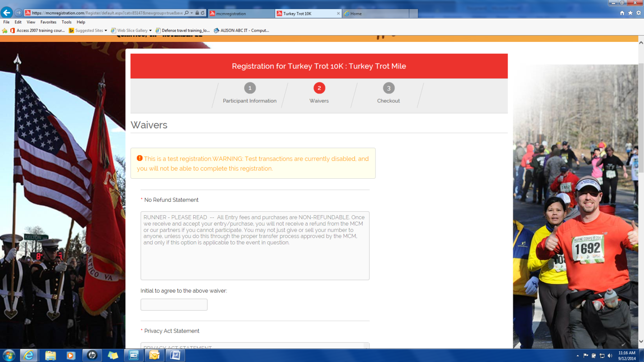
Task: Click the Add to Favorites bar star icon
Action: click(x=5, y=31)
